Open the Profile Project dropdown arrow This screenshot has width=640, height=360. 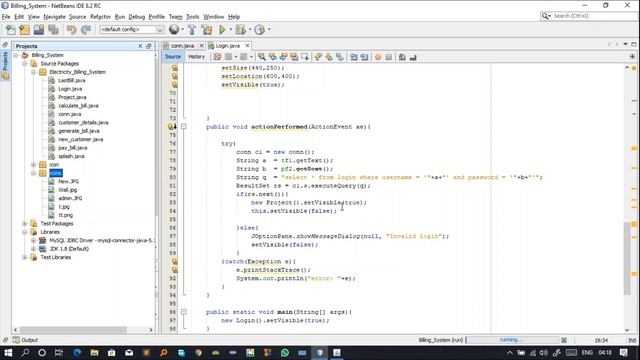pos(269,29)
